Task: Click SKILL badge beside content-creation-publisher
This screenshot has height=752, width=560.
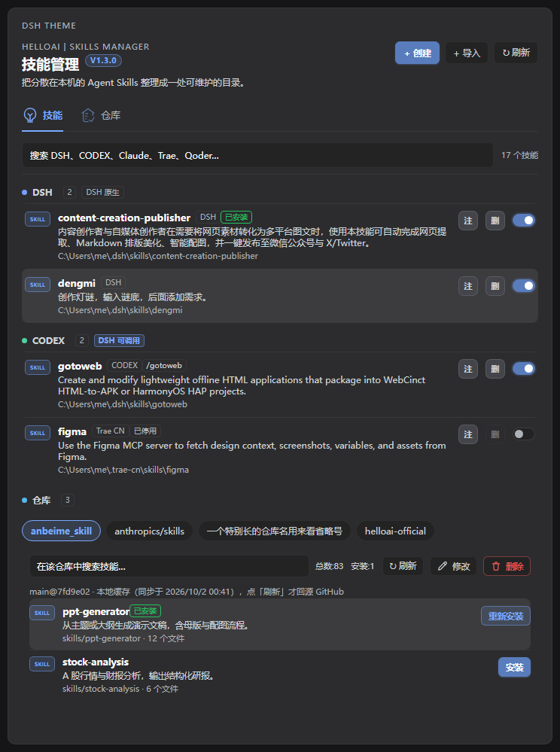Action: pyautogui.click(x=38, y=219)
